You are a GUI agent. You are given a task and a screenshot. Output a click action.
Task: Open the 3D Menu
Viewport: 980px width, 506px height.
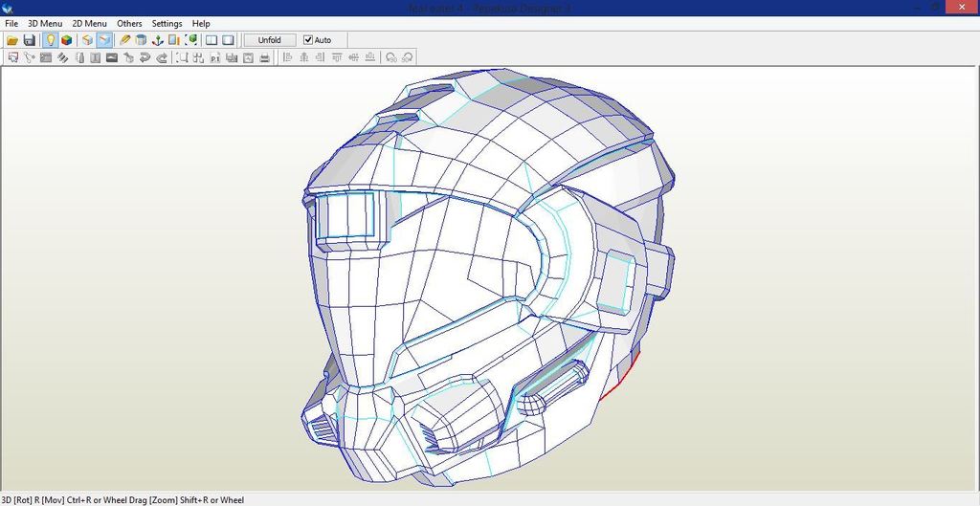point(45,23)
